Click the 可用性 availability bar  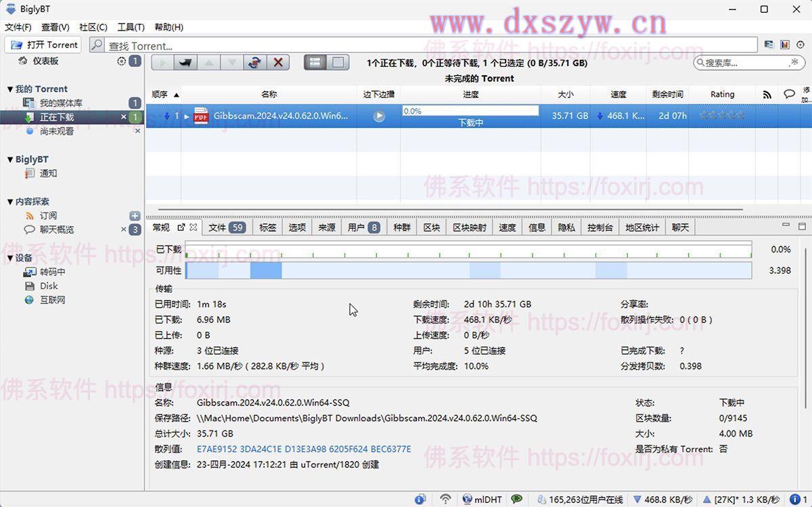point(468,270)
